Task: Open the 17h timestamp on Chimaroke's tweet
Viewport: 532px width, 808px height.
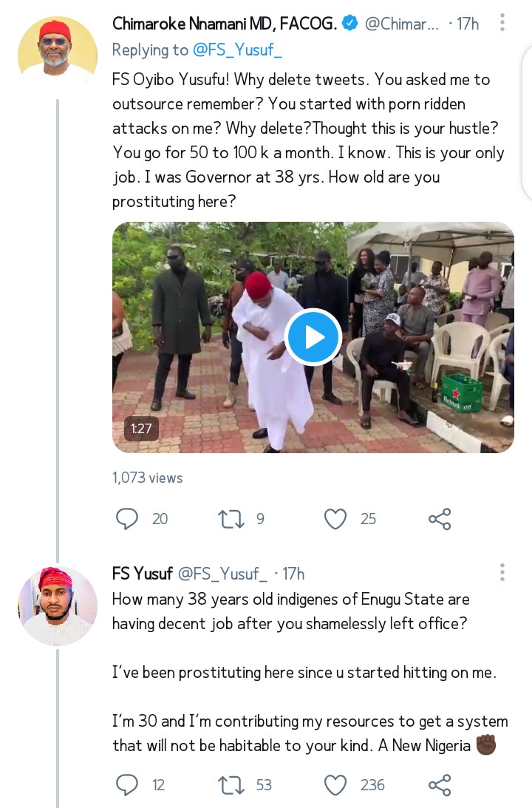Action: point(467,24)
